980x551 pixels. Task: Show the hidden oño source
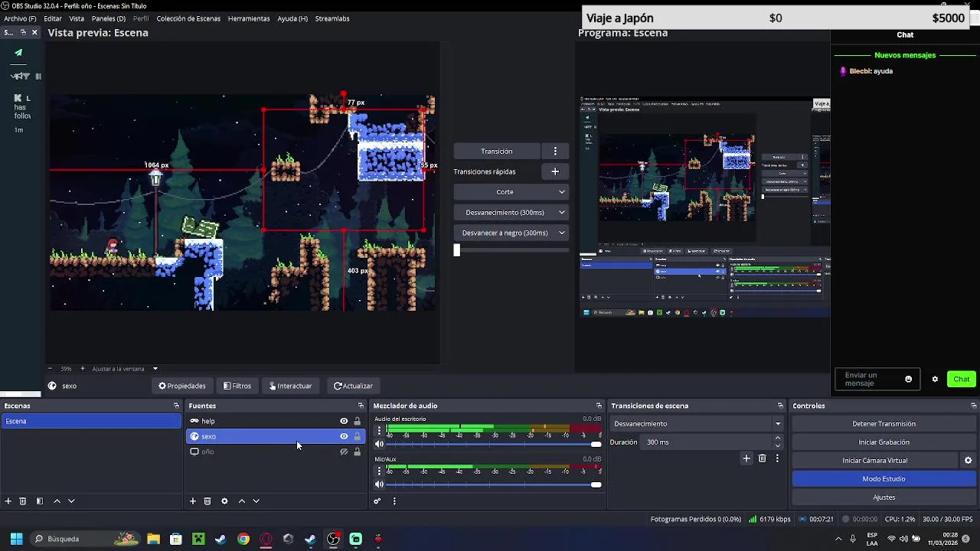coord(344,452)
